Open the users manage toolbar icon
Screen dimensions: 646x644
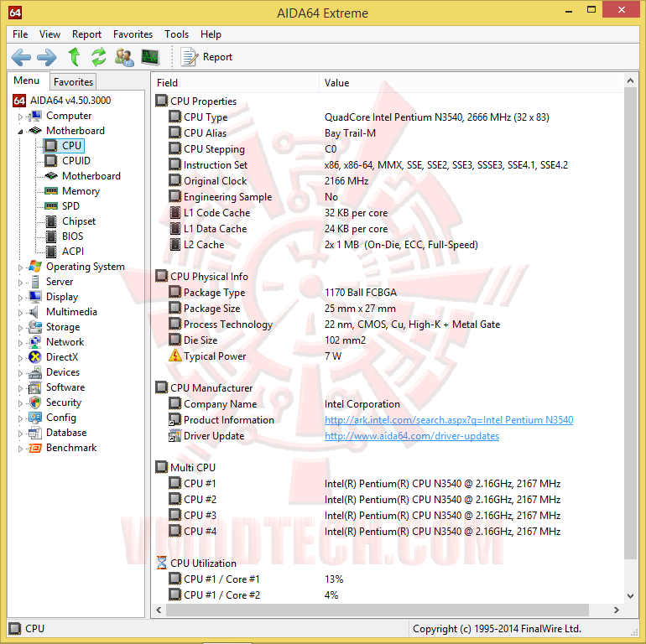124,57
